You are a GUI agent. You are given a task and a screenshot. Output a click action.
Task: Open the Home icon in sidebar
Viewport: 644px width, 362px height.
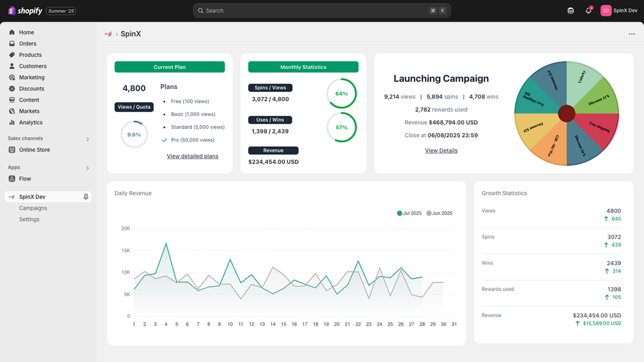[12, 32]
